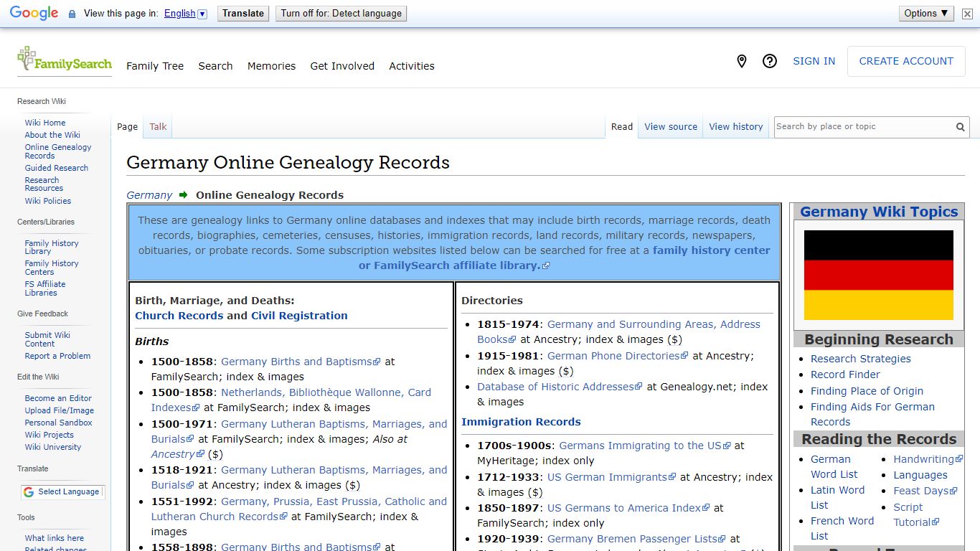Screen dimensions: 980x551
Task: Click the wiki search magnifier icon
Action: (961, 127)
